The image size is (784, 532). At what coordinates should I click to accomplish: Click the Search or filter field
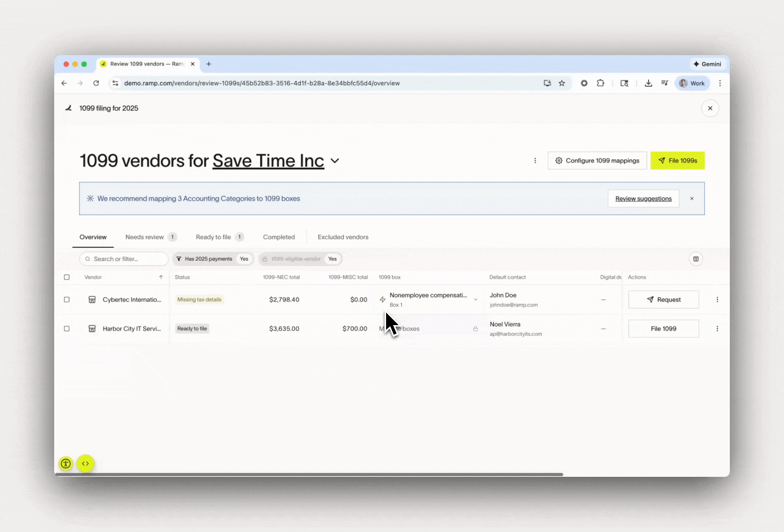pyautogui.click(x=124, y=259)
